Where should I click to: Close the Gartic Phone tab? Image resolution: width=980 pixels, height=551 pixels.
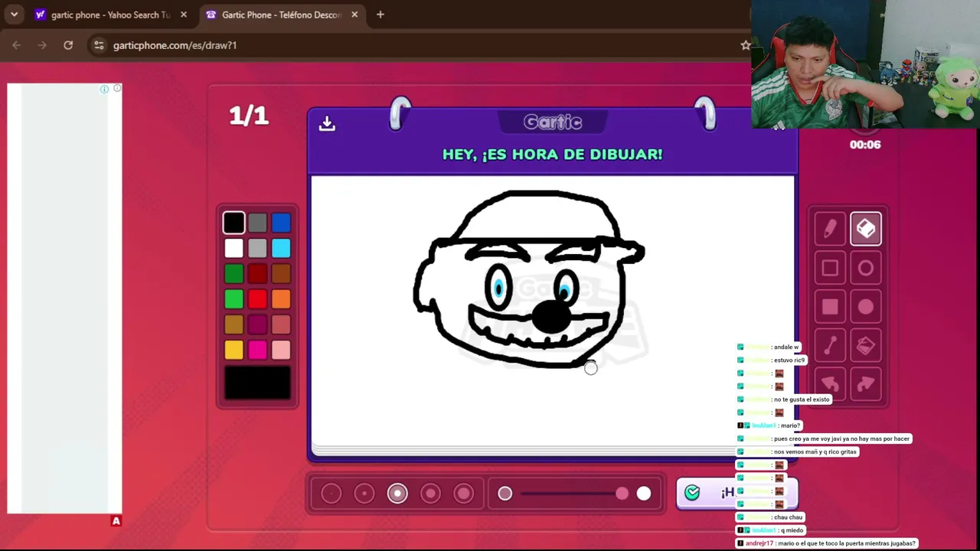click(354, 15)
